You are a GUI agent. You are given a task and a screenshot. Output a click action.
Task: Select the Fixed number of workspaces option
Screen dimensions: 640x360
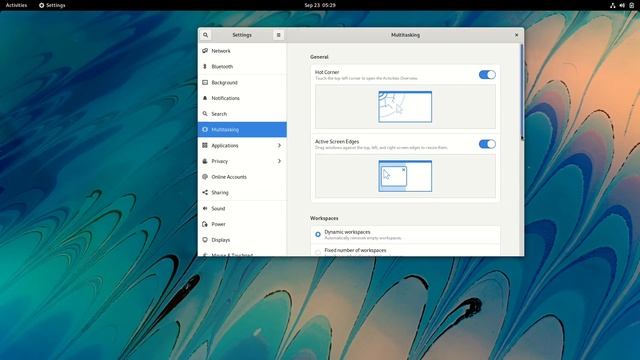(406, 251)
